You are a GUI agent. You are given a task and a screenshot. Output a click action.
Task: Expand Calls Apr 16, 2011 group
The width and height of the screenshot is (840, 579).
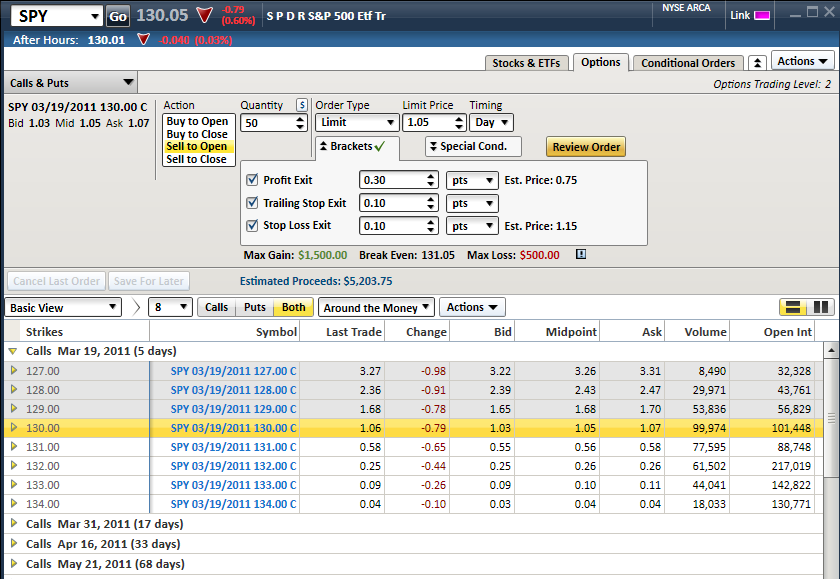pyautogui.click(x=14, y=544)
